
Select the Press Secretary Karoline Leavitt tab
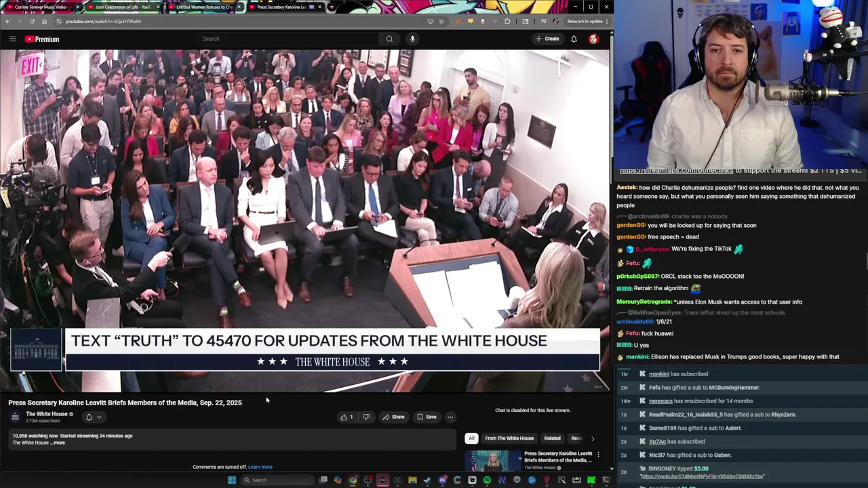[x=281, y=7]
